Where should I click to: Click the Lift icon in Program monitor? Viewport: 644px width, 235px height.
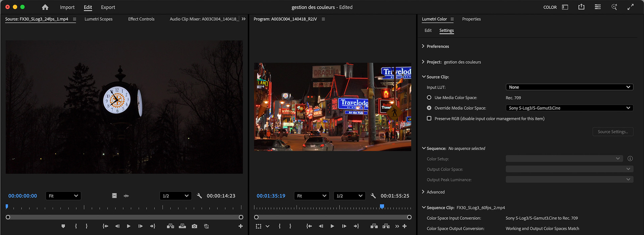(x=374, y=226)
